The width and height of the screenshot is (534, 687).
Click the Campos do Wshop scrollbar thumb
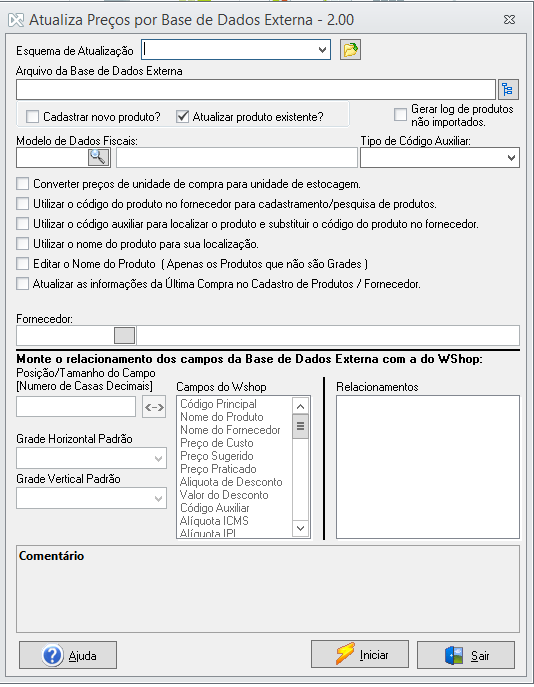click(301, 426)
